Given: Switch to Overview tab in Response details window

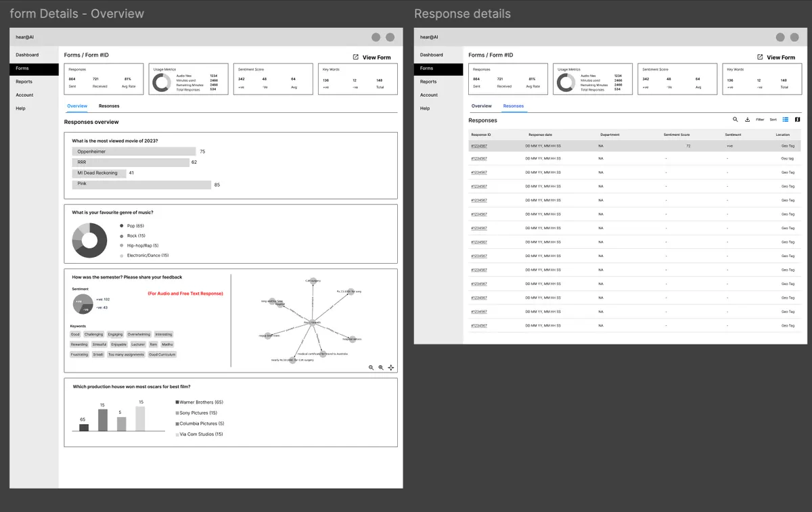Looking at the screenshot, I should tap(482, 106).
